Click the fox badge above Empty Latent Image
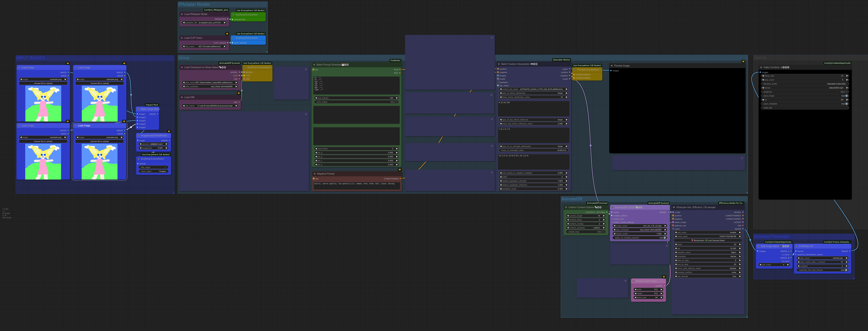This screenshot has height=331, width=868. (664, 277)
